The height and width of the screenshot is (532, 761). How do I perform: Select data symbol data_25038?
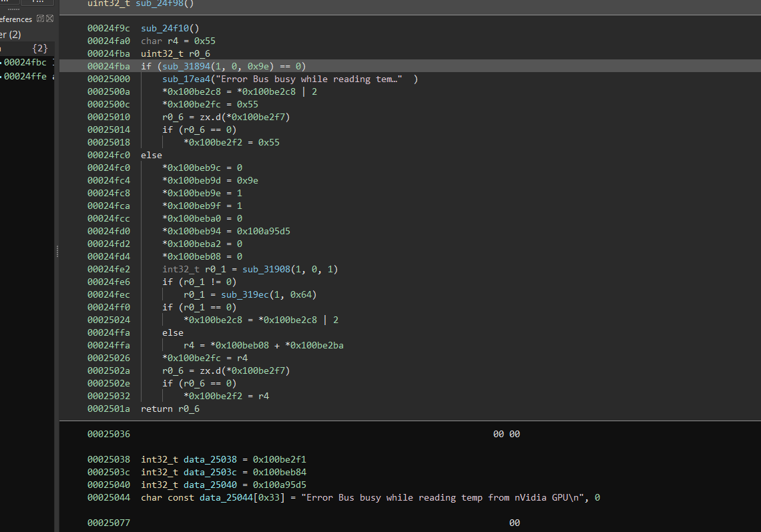(x=210, y=459)
